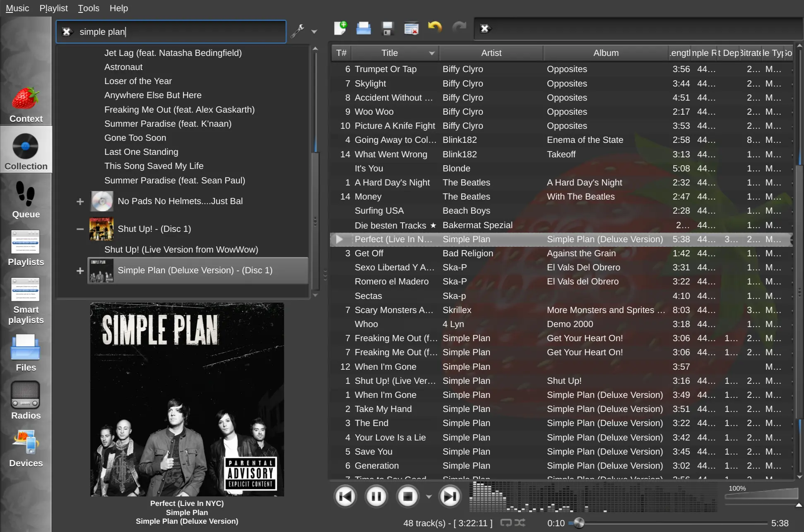Select "Take My Hand" track
The image size is (804, 532).
click(561, 409)
